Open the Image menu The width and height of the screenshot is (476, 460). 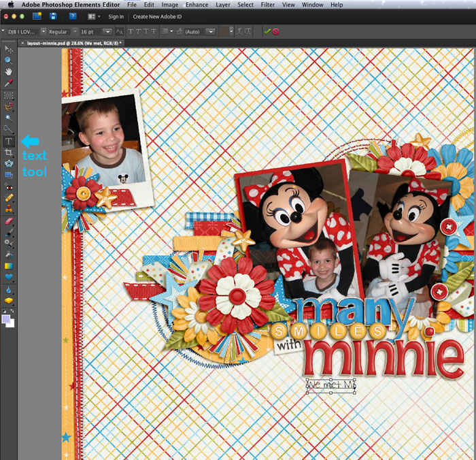170,5
